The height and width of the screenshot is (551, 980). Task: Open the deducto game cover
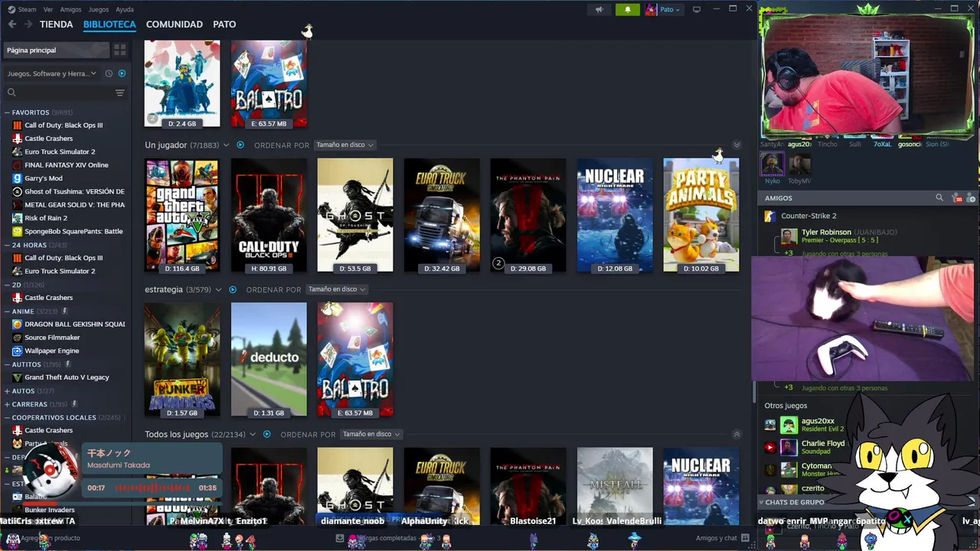(x=269, y=360)
